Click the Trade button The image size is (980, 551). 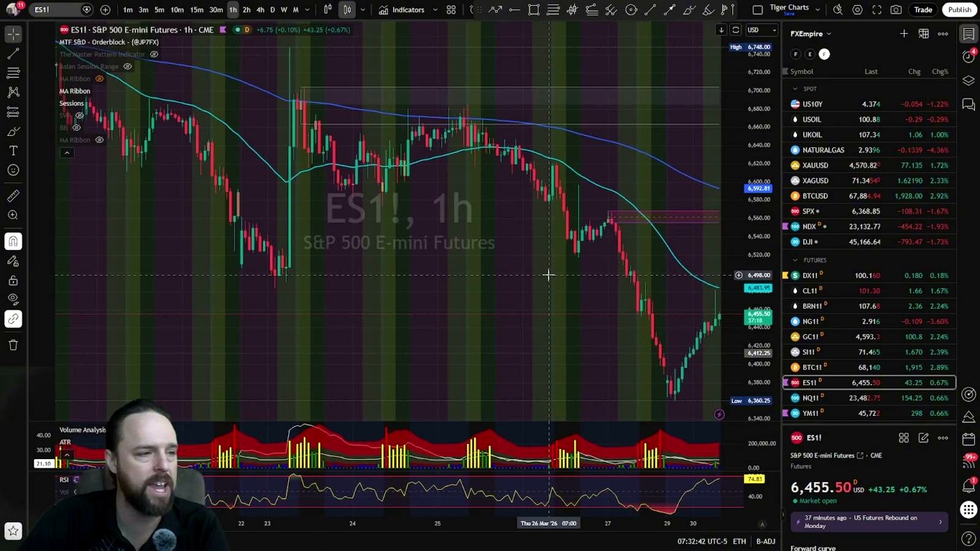coord(923,9)
